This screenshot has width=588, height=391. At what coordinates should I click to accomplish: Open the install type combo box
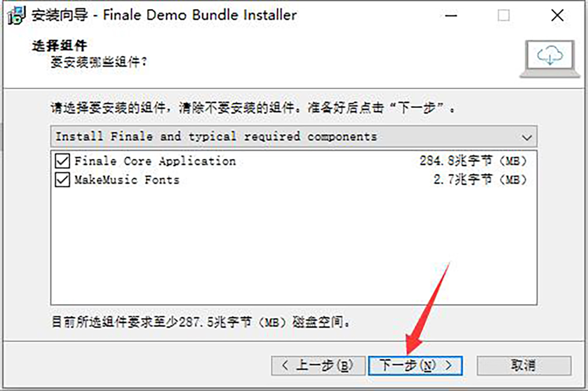[x=294, y=136]
